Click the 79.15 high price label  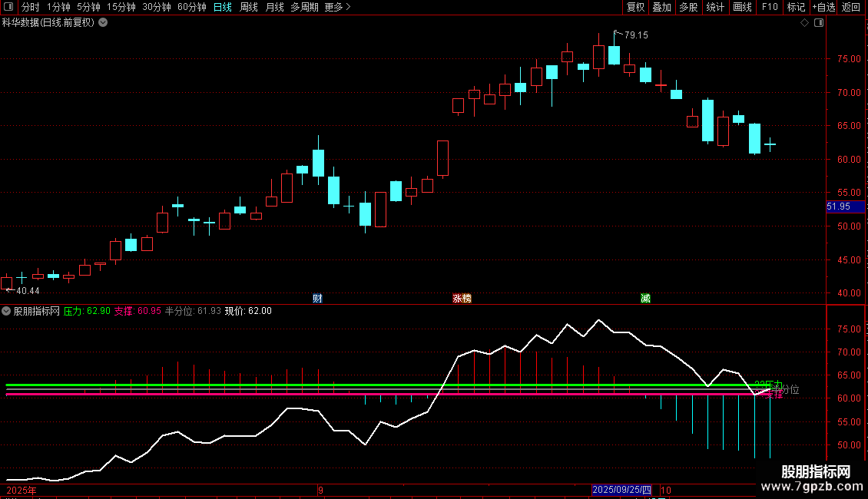pyautogui.click(x=636, y=35)
